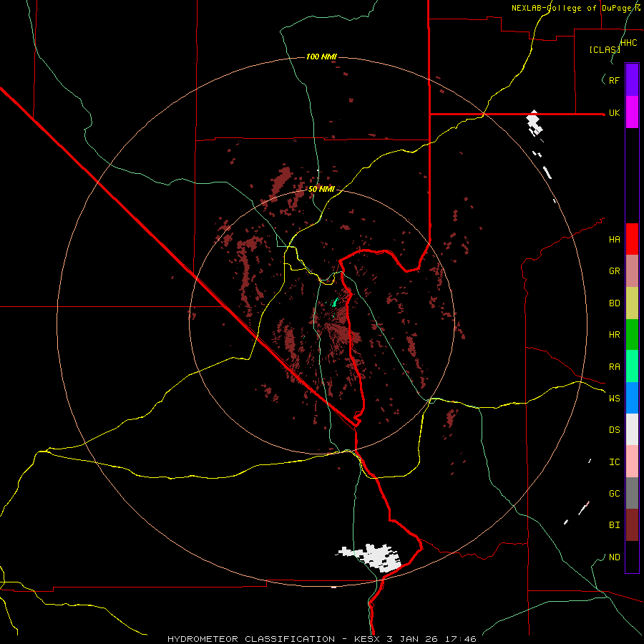Viewport: 644px width, 644px height.
Task: Click the white echo blob below the UK line
Action: pyautogui.click(x=534, y=123)
